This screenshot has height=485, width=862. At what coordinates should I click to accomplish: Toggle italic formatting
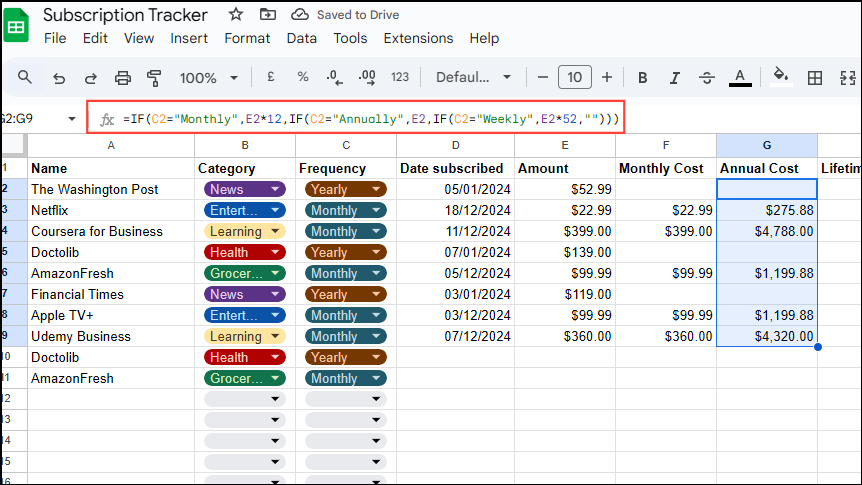[x=675, y=78]
